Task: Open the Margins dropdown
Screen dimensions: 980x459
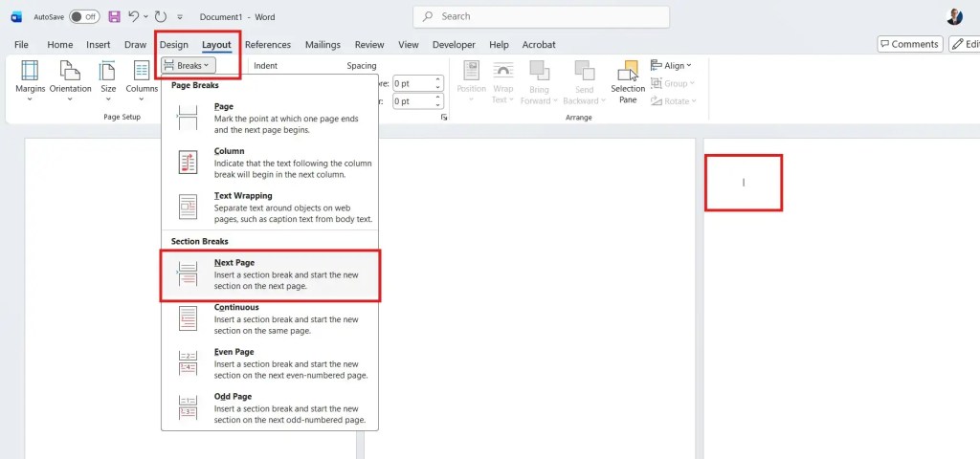Action: 30,80
